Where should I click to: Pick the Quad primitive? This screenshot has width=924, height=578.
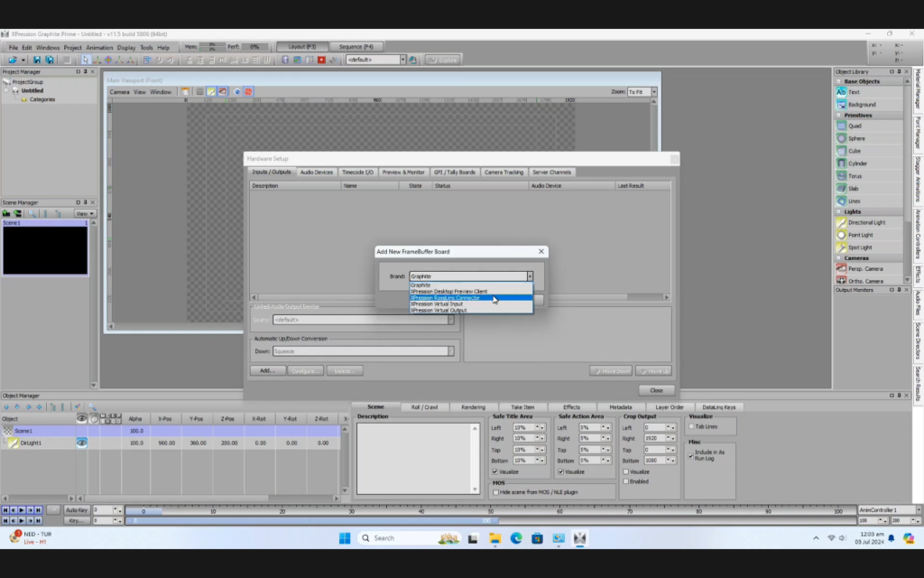[855, 126]
